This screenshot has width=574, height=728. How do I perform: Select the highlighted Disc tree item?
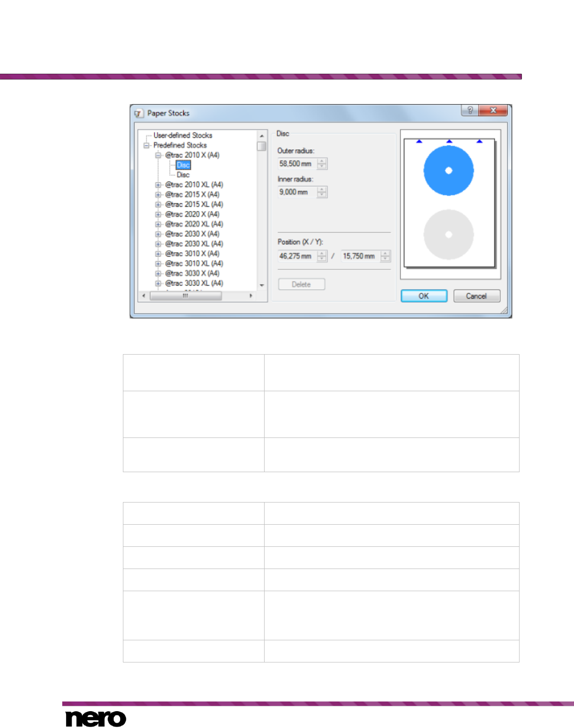183,165
